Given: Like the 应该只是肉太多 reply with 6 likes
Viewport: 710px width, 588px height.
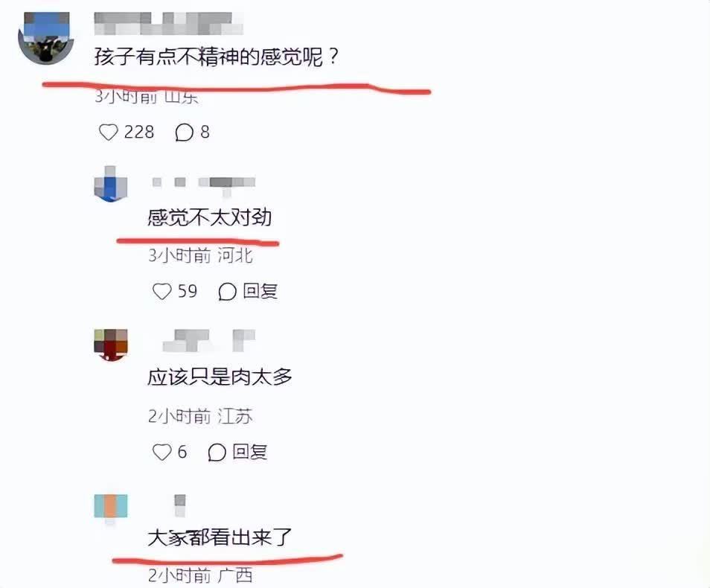Looking at the screenshot, I should [x=161, y=452].
